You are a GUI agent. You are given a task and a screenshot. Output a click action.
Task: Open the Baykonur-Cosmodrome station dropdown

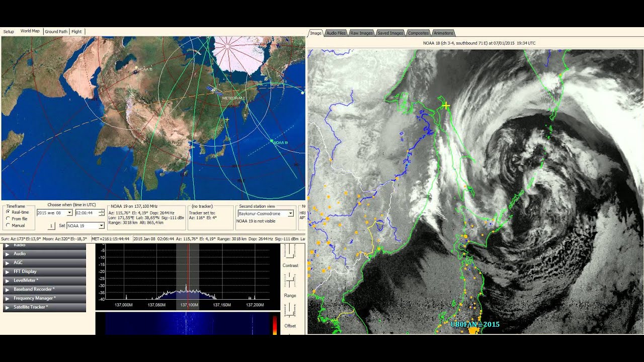(290, 214)
